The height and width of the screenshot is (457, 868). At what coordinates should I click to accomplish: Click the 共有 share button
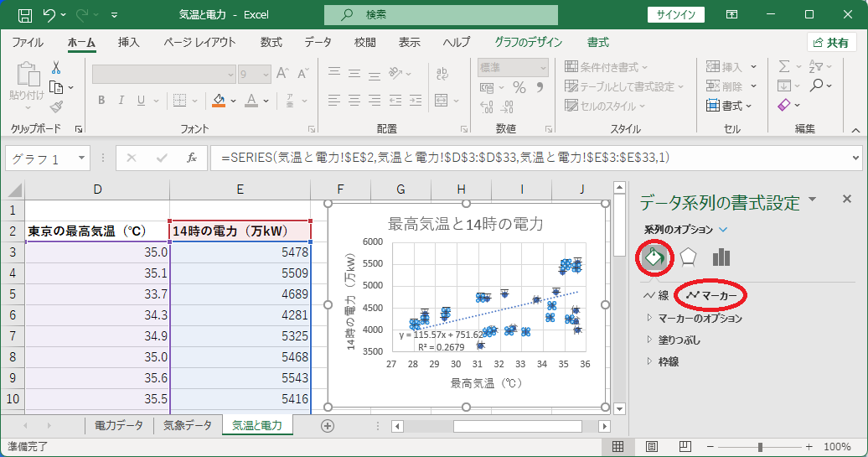pyautogui.click(x=831, y=43)
